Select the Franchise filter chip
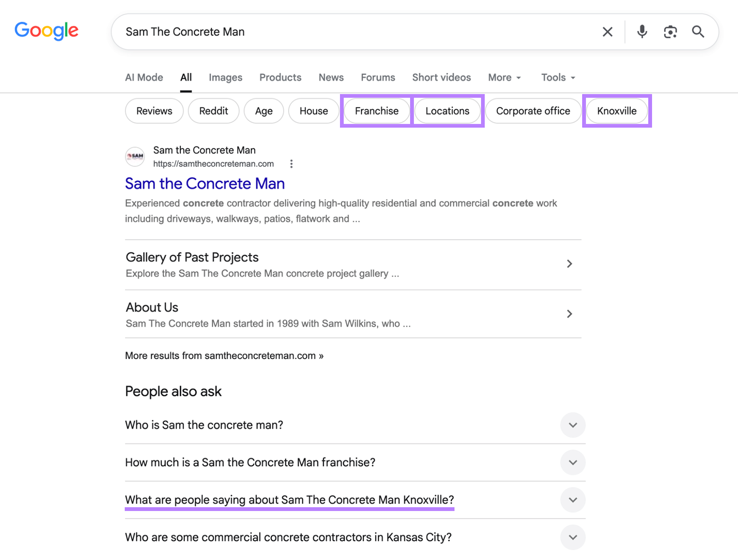Image resolution: width=738 pixels, height=560 pixels. [376, 111]
